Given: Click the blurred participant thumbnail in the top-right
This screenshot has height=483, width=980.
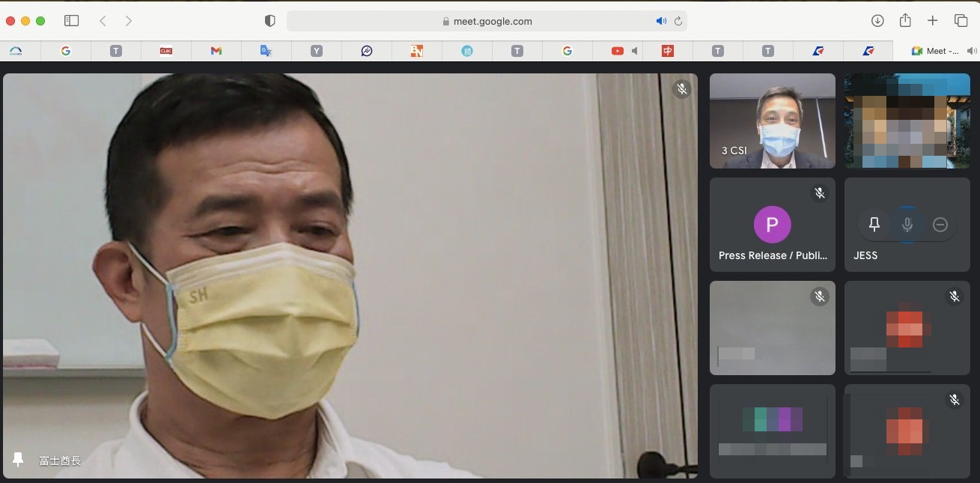Looking at the screenshot, I should coord(907,120).
